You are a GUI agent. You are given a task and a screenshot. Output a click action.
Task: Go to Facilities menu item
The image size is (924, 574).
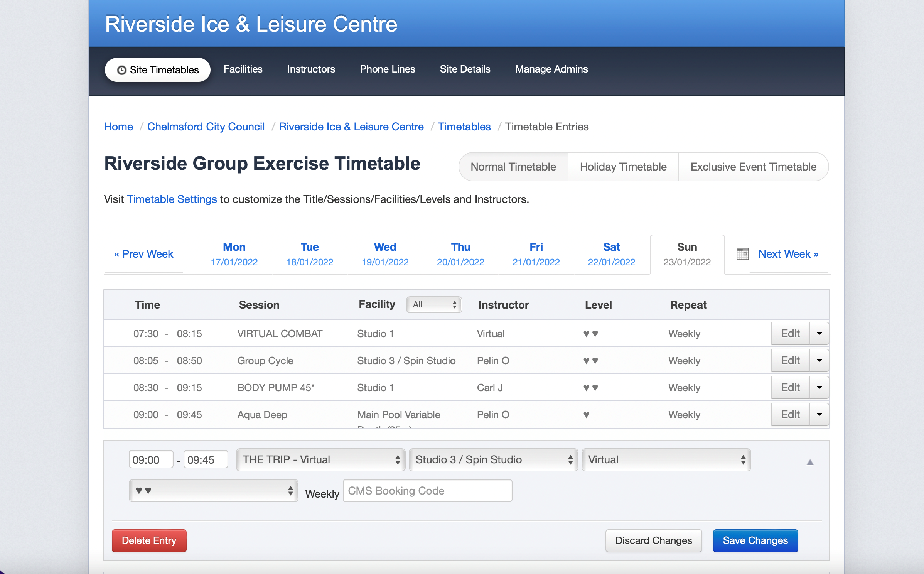243,69
